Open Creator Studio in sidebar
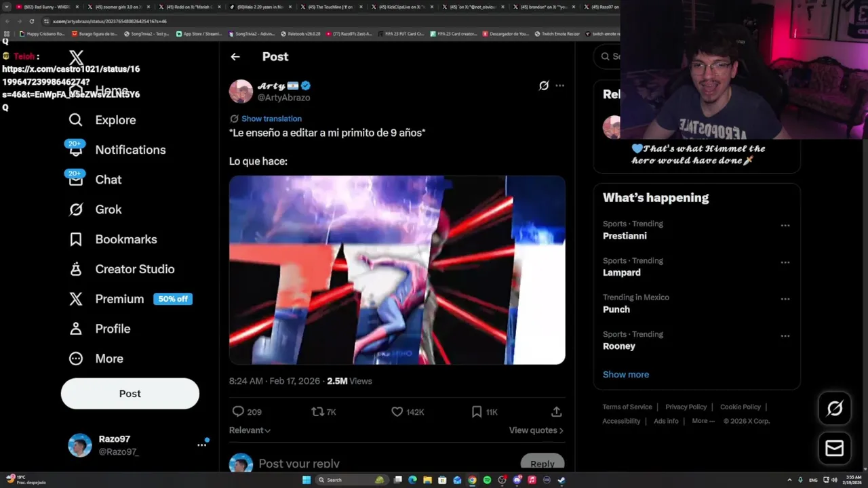The image size is (868, 488). tap(121, 269)
